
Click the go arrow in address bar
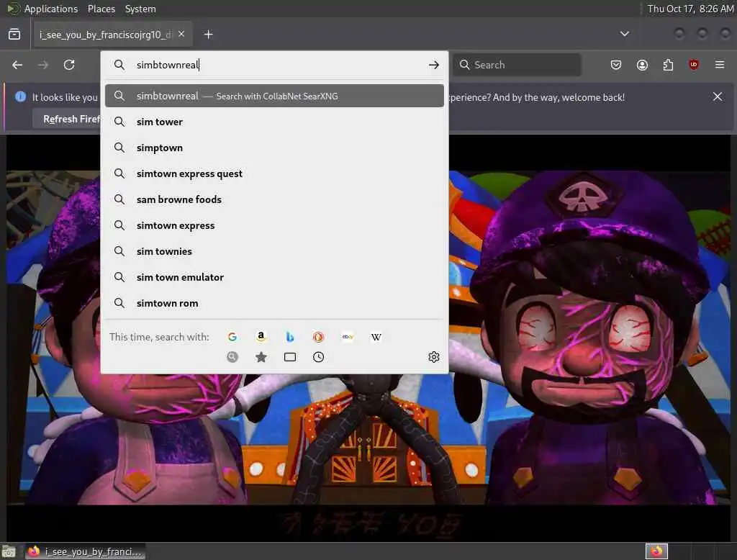[x=433, y=65]
